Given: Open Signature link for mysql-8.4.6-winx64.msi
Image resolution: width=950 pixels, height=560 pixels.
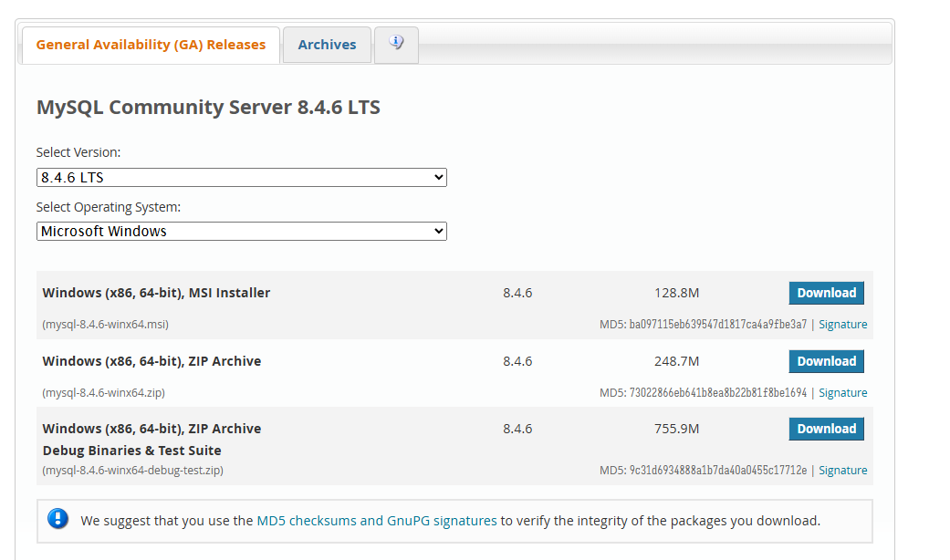Looking at the screenshot, I should (x=842, y=325).
